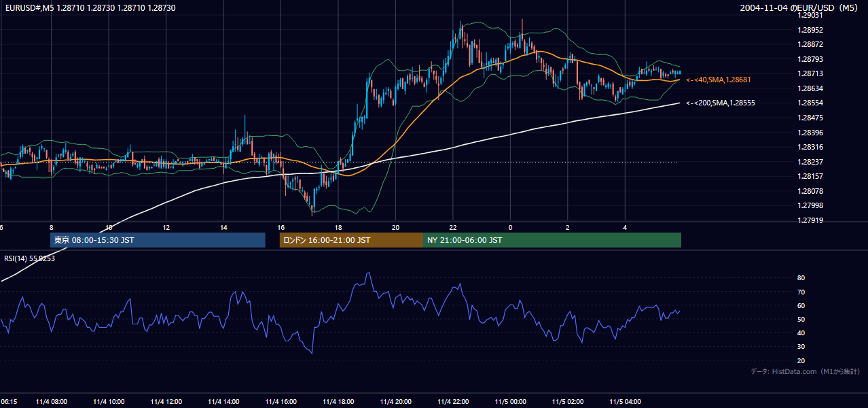
Task: Click RSI scale level 60
Action: click(801, 306)
